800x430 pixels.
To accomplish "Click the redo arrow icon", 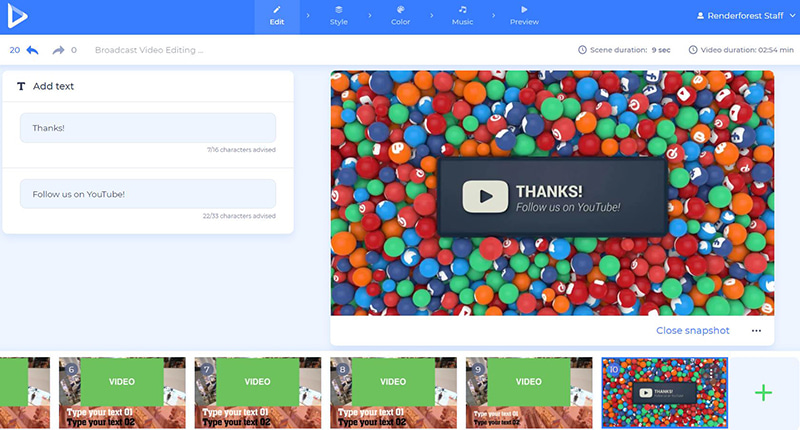I will 58,50.
